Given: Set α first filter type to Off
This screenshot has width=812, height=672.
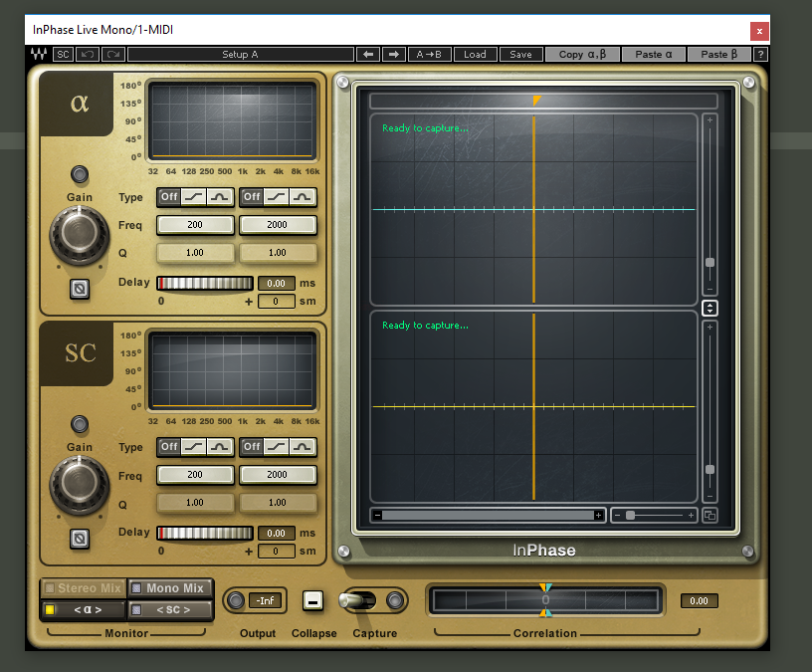Looking at the screenshot, I should click(x=169, y=197).
